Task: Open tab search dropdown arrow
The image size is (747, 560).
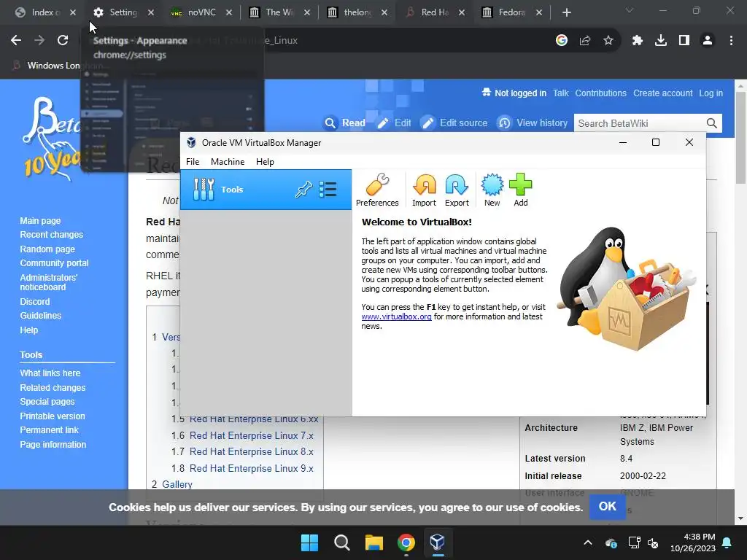Action: coord(630,10)
